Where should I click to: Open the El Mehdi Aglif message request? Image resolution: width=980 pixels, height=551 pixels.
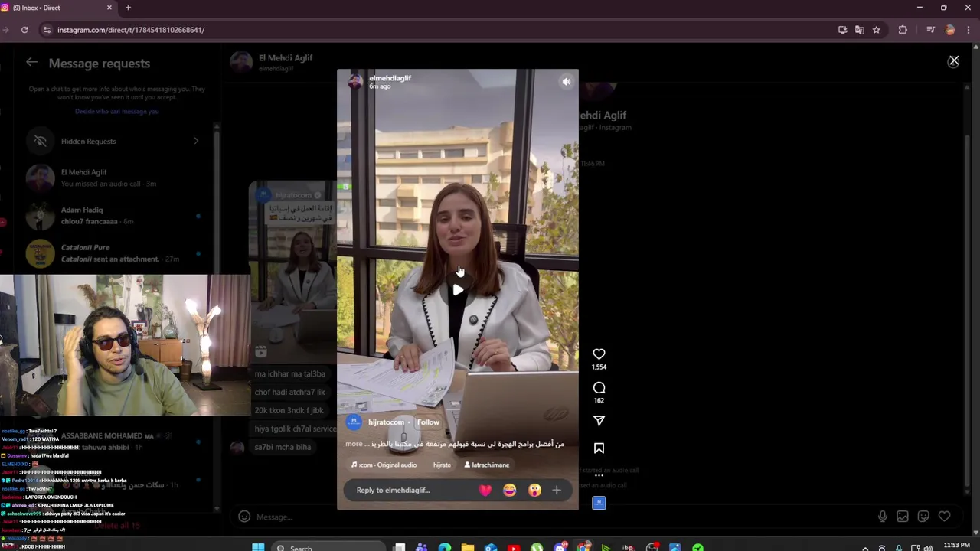pos(115,178)
